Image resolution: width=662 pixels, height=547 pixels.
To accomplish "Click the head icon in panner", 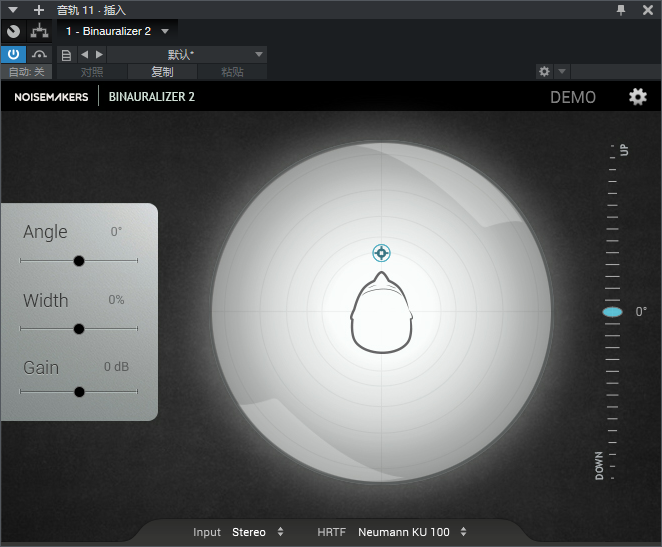I will [382, 312].
